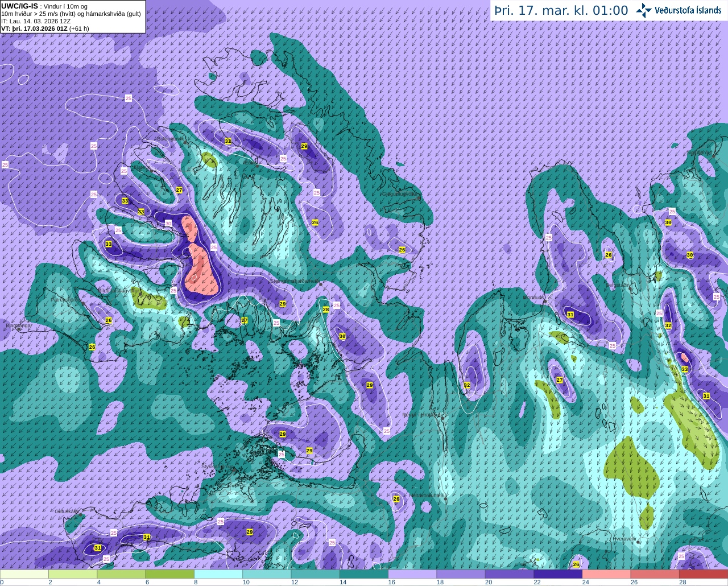Click the Holtavörðuheiði station label

click(427, 495)
